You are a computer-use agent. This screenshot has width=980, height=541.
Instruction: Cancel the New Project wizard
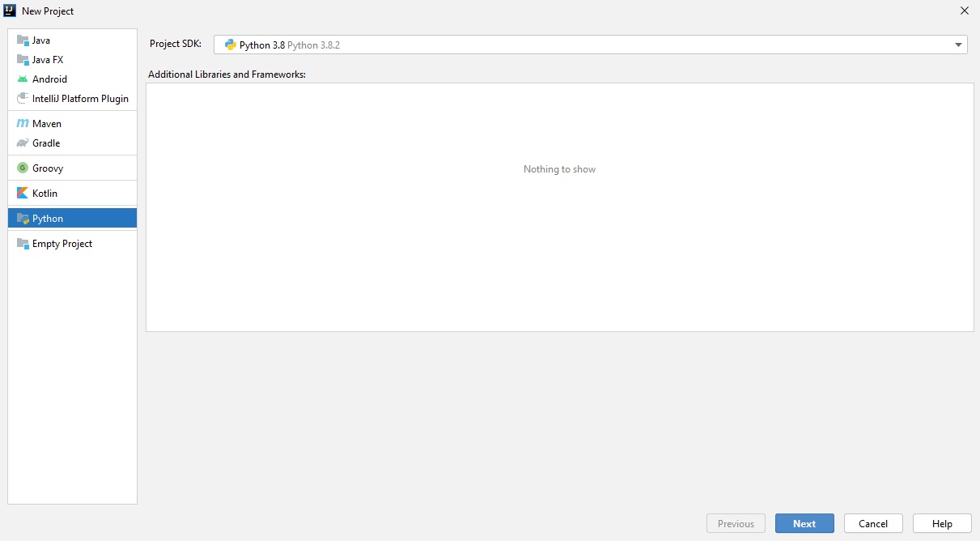coord(873,523)
